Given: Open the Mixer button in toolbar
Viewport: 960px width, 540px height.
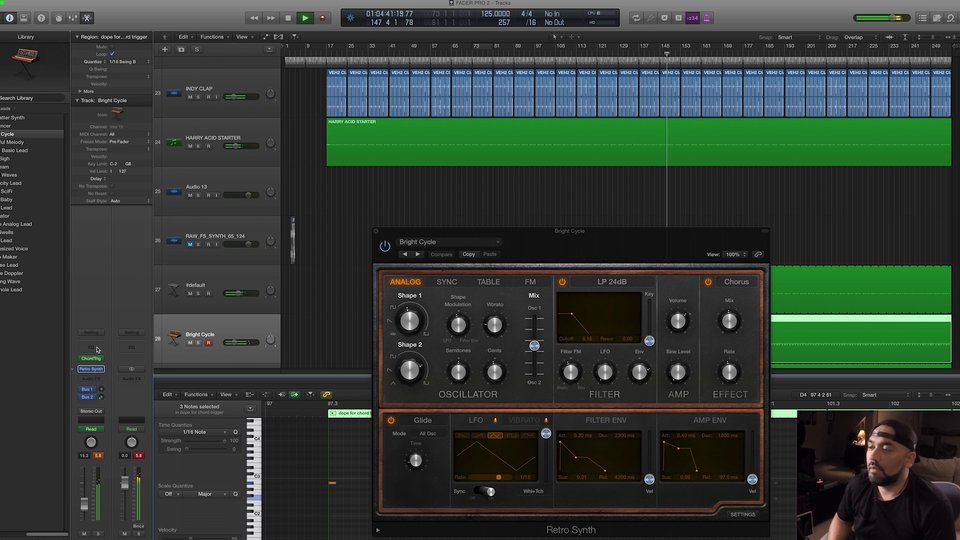Looking at the screenshot, I should pyautogui.click(x=73, y=18).
